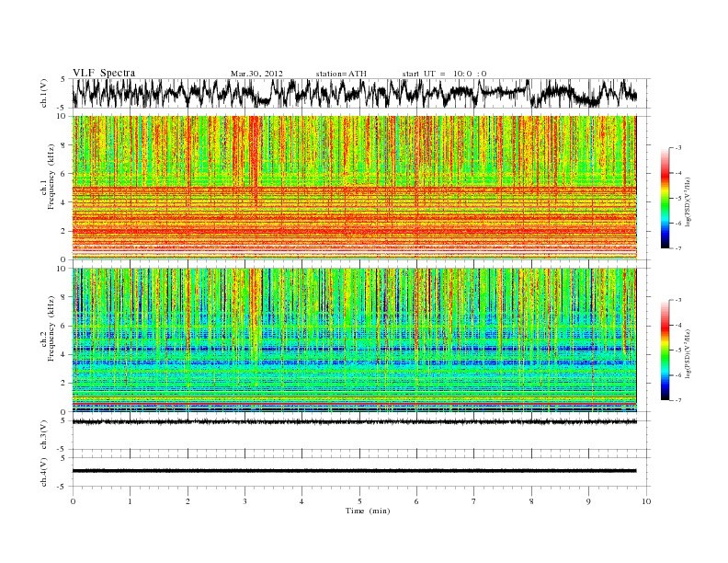The width and height of the screenshot is (728, 563).
Task: Click the 'ch.2 Frequency (kHz)' axis label
Action: click(x=48, y=329)
